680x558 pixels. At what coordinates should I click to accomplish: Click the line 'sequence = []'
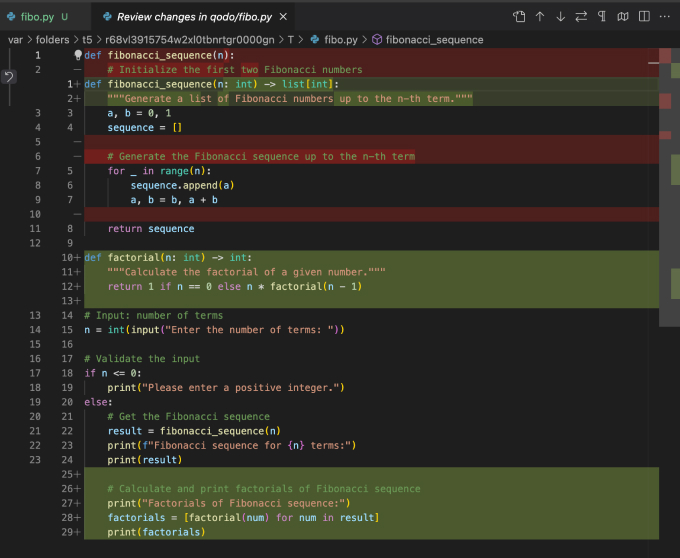pyautogui.click(x=145, y=127)
